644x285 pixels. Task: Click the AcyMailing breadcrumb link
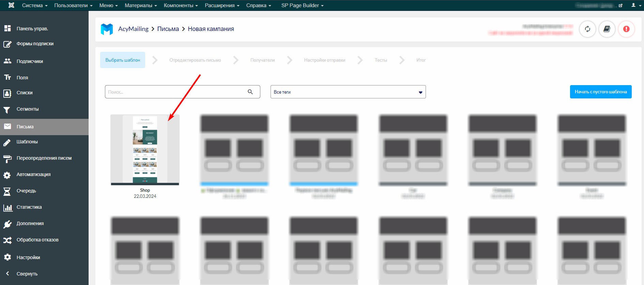(x=133, y=29)
